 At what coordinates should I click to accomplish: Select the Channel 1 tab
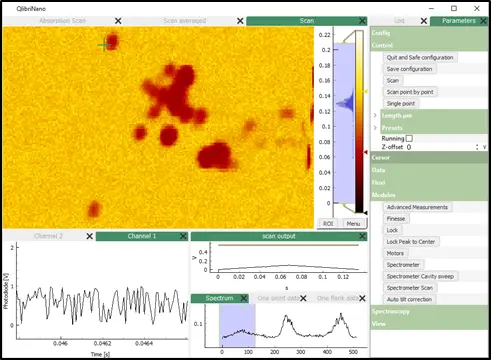pyautogui.click(x=141, y=236)
